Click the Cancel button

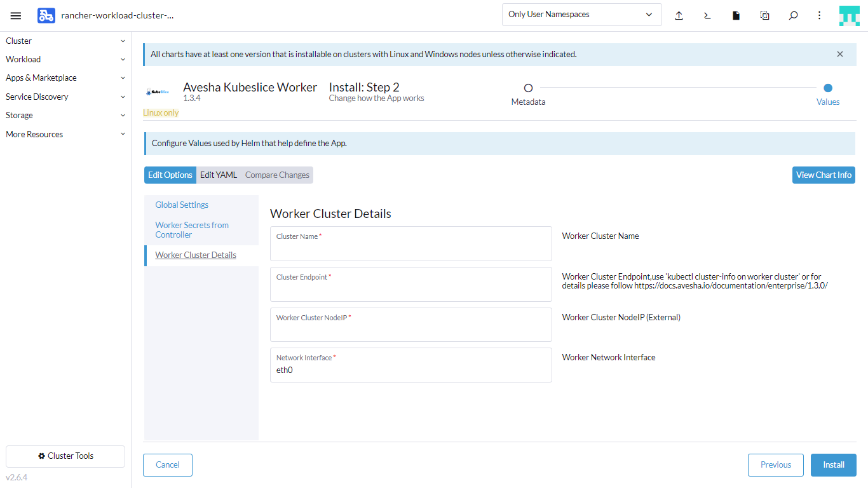point(168,465)
